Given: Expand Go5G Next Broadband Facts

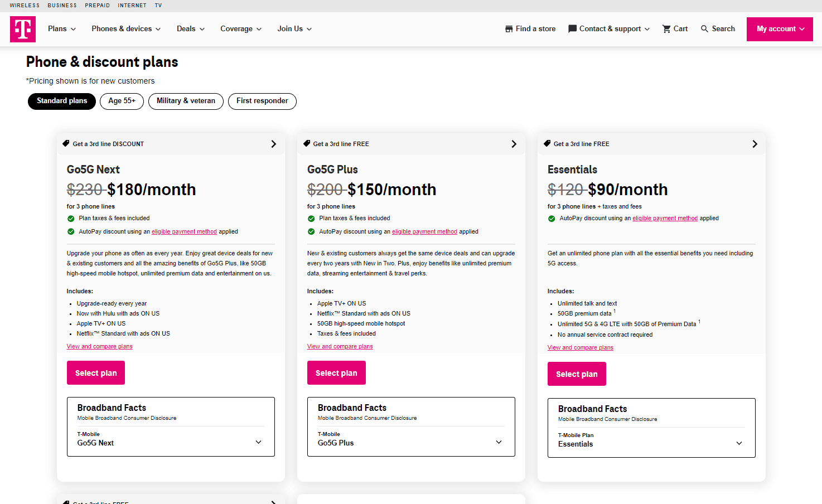Looking at the screenshot, I should pos(258,442).
